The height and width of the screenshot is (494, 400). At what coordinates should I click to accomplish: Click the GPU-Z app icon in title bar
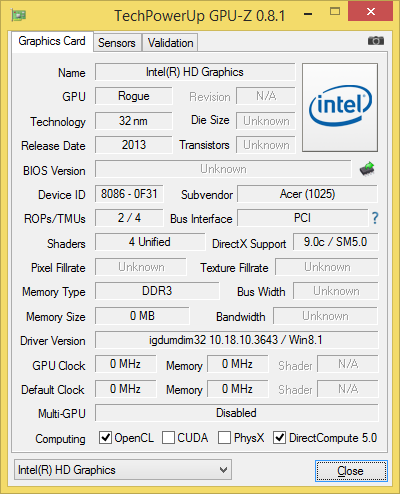click(x=19, y=15)
